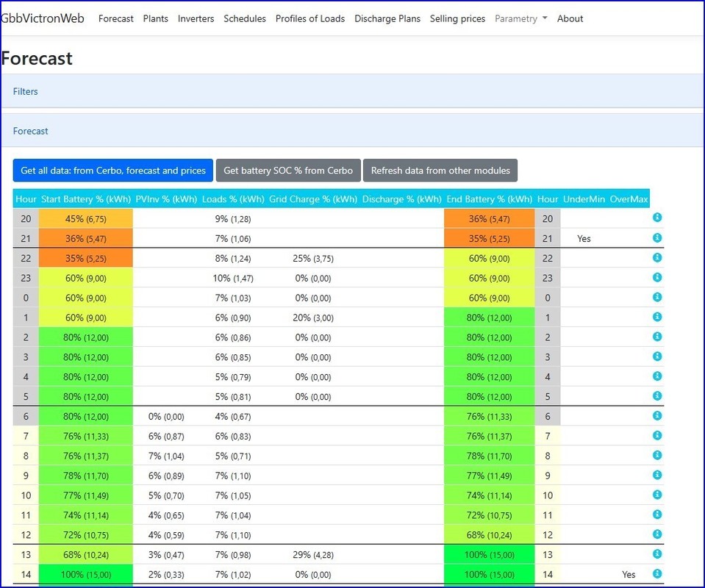The image size is (705, 588).
Task: Open info icon on hour 22 row
Action: [x=657, y=258]
